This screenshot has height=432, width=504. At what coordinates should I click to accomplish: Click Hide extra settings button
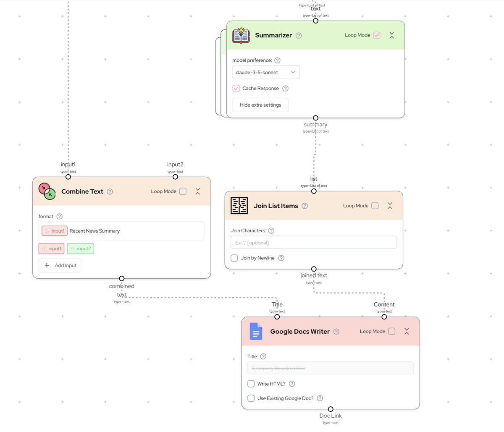[260, 105]
